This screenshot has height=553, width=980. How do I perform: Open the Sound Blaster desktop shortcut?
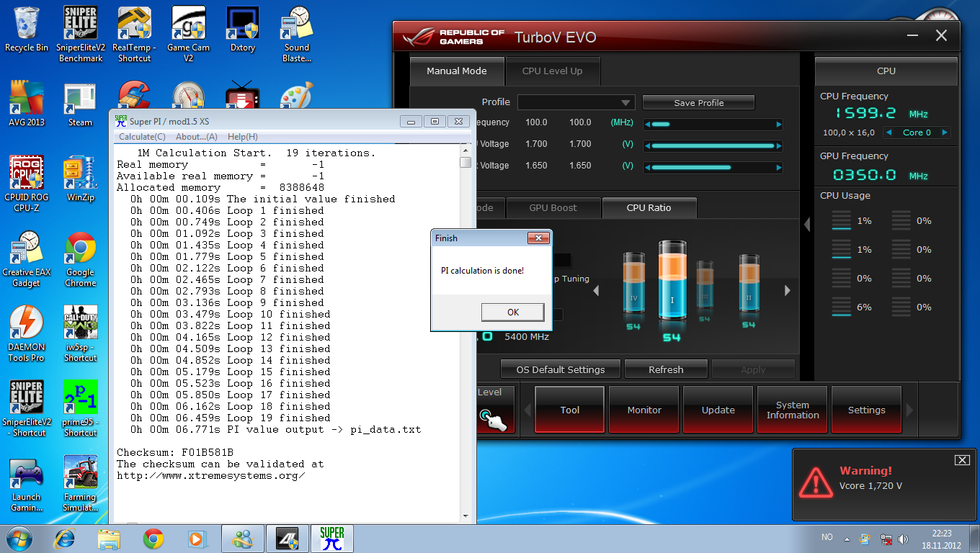click(x=297, y=34)
